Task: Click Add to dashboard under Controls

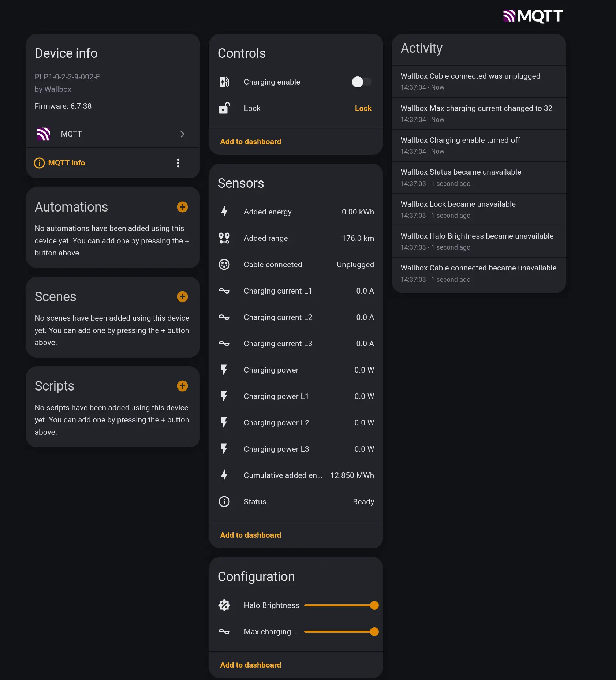Action: coord(251,142)
